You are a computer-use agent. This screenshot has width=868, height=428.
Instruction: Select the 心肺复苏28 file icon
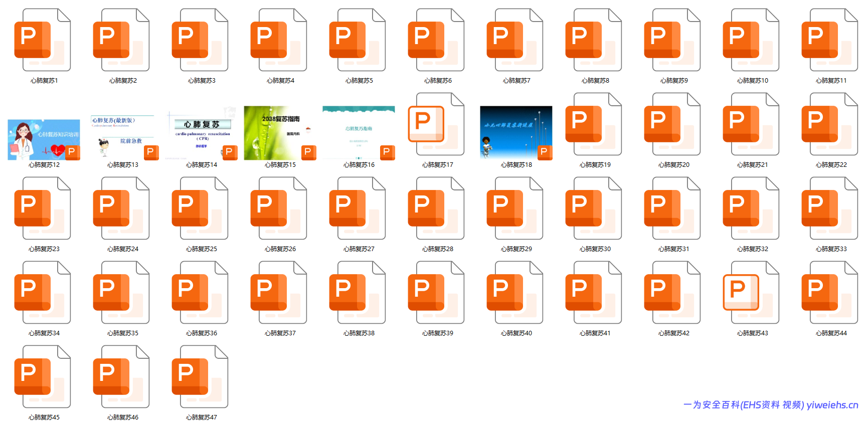[x=437, y=208]
